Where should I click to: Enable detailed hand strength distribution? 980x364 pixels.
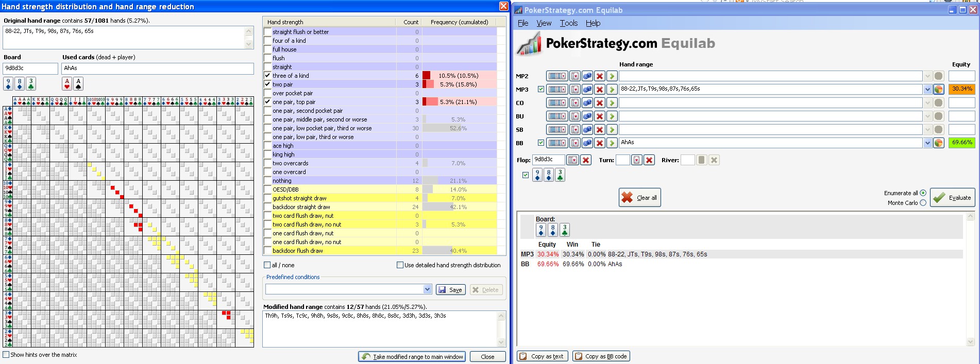400,265
